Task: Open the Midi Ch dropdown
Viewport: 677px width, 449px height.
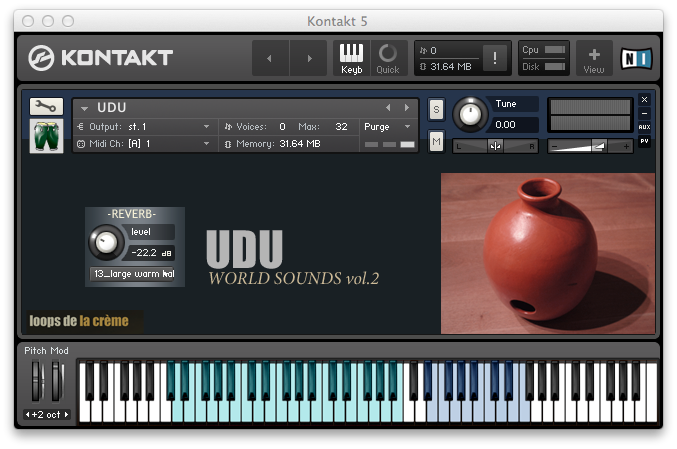Action: tap(146, 144)
